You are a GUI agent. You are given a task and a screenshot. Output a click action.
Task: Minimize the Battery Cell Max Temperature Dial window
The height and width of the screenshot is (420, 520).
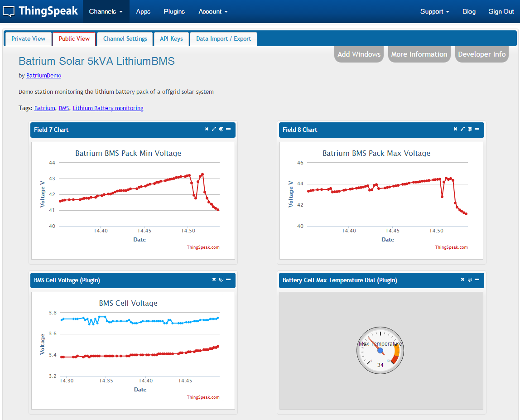tap(477, 280)
